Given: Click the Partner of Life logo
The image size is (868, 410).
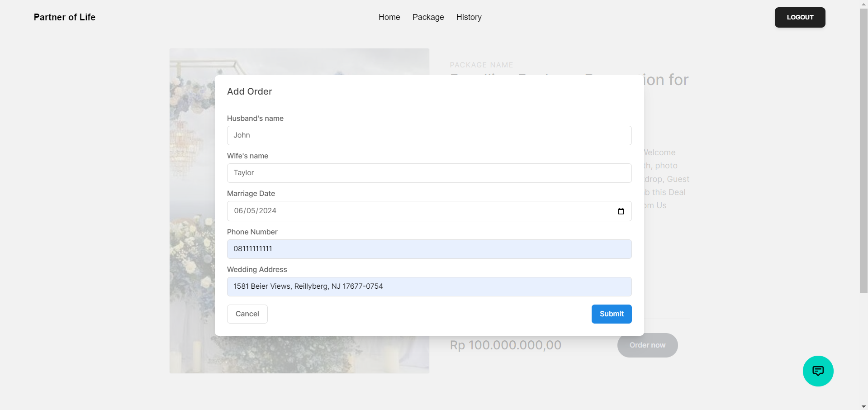Looking at the screenshot, I should tap(65, 17).
